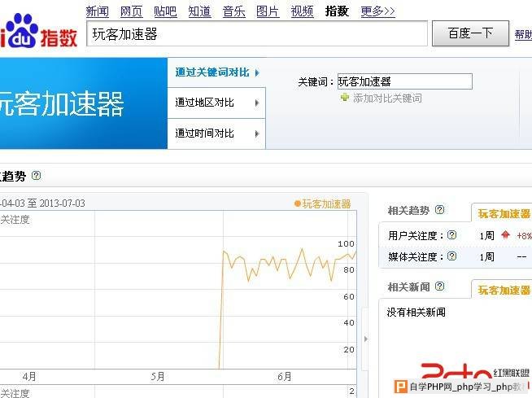Click the Baidu paw logo
532x398 pixels.
coord(21,30)
